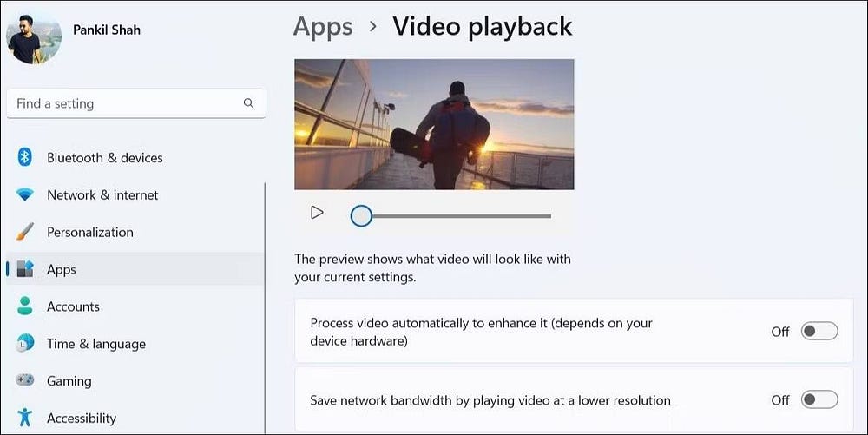Click the Bluetooth & devices icon
This screenshot has width=868, height=435.
coord(24,157)
